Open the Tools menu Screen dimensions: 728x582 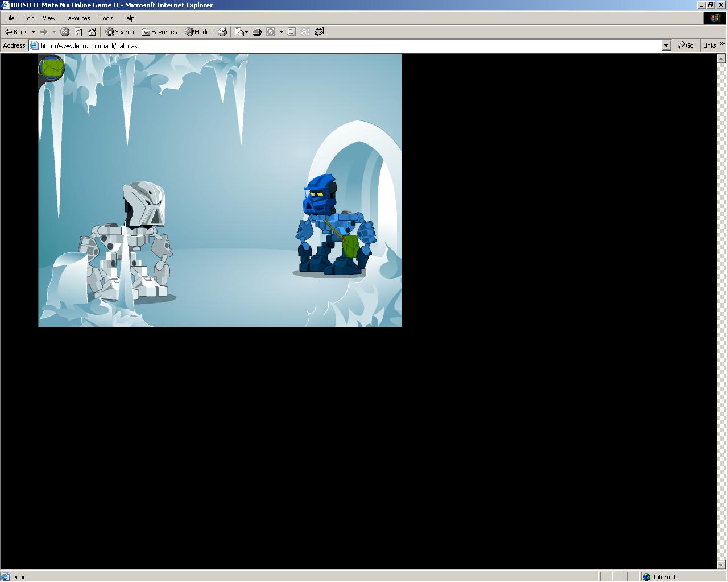click(x=106, y=18)
